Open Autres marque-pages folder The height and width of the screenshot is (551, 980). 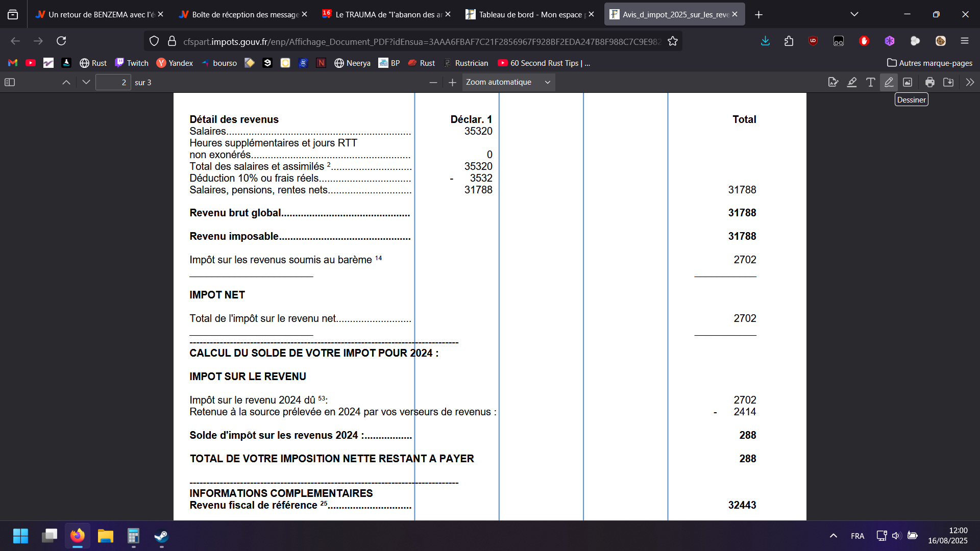click(x=929, y=63)
